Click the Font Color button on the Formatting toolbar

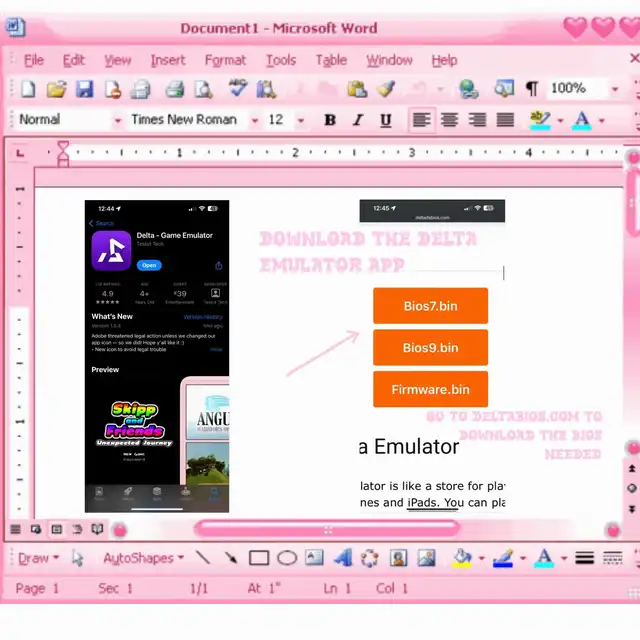[x=601, y=120]
